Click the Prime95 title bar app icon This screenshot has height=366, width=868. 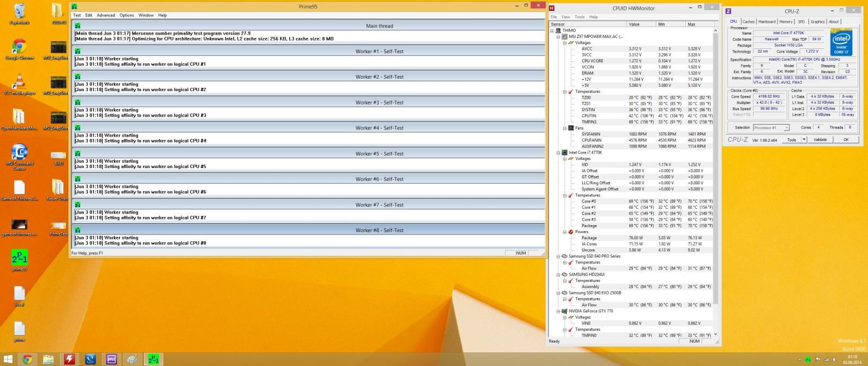pyautogui.click(x=74, y=7)
